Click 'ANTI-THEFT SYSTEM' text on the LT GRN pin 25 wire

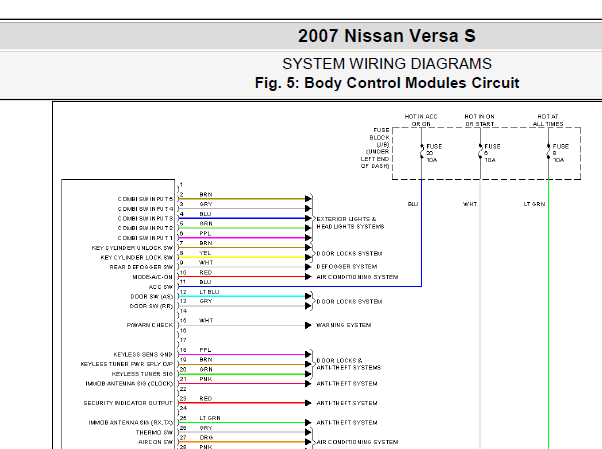tap(347, 423)
